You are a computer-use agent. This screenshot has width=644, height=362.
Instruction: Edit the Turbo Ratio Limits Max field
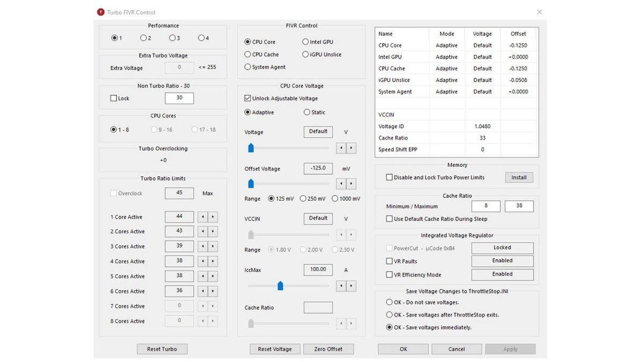[x=179, y=193]
